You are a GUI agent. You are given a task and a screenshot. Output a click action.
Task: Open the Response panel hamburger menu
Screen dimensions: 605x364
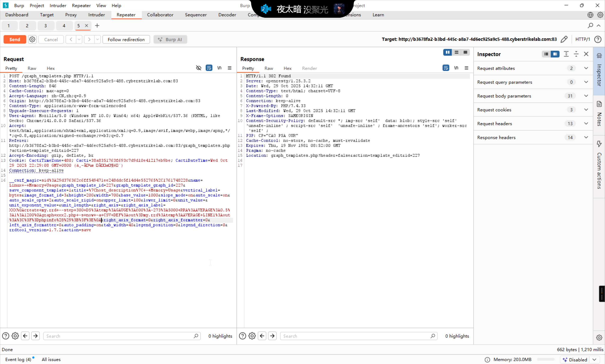pos(467,68)
